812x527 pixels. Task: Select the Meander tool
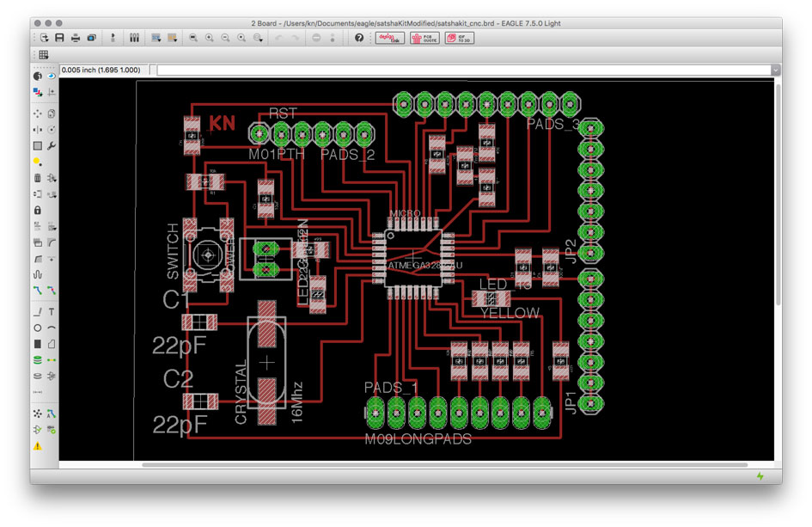[x=37, y=274]
